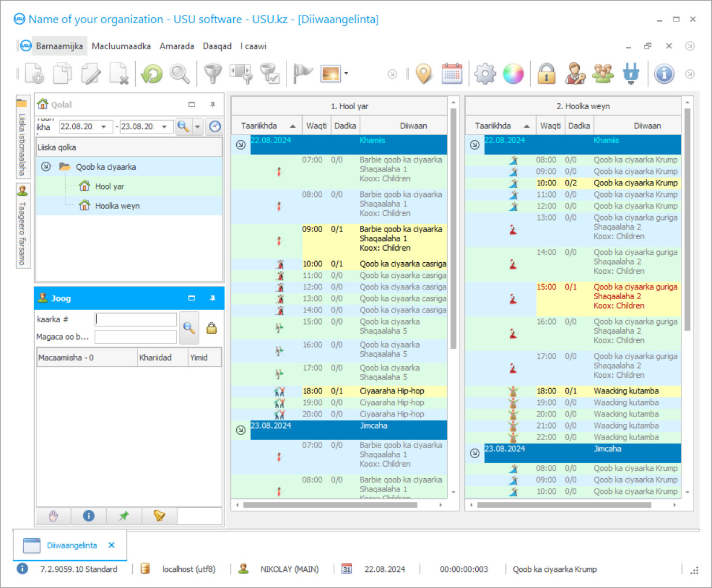Image resolution: width=712 pixels, height=588 pixels.
Task: Open the Daaqad menu
Action: click(x=217, y=46)
